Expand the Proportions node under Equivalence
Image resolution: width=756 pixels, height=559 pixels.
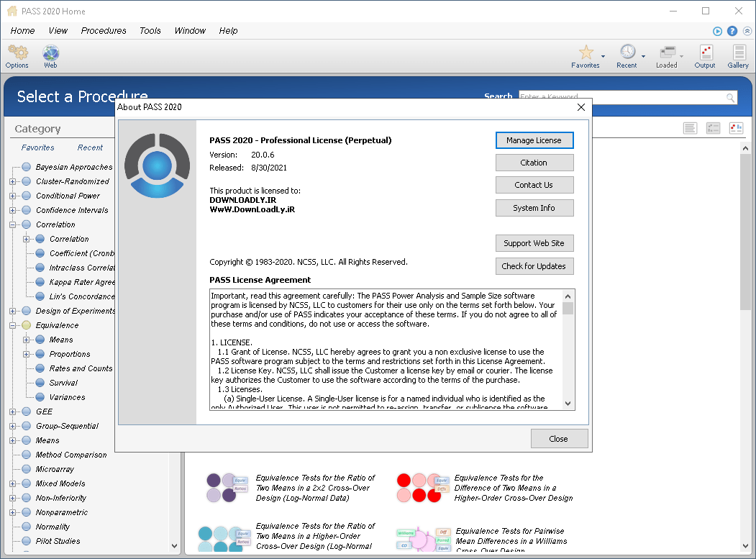(x=26, y=354)
